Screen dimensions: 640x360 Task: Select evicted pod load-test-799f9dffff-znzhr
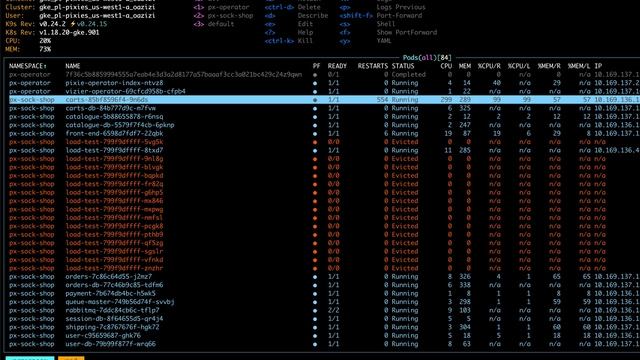tap(324, 268)
